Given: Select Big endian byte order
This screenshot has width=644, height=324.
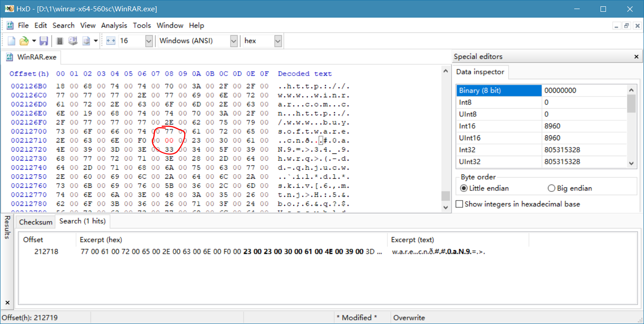Looking at the screenshot, I should click(570, 188).
